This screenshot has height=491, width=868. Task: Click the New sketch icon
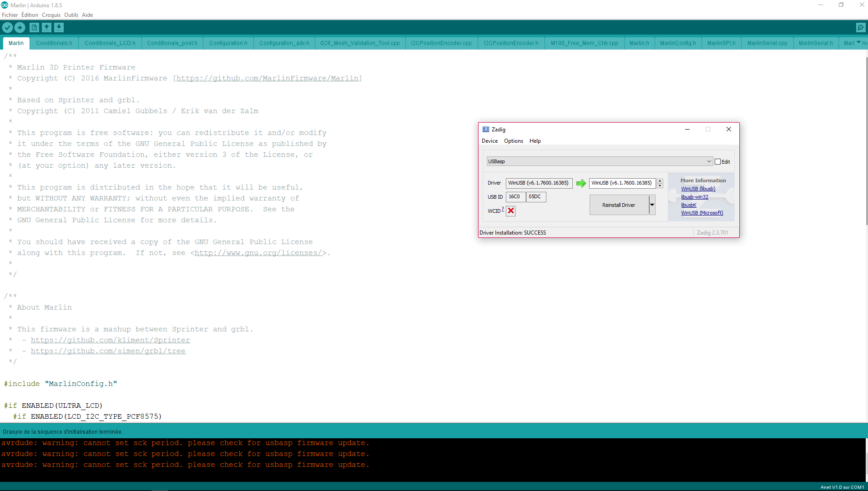pos(34,28)
